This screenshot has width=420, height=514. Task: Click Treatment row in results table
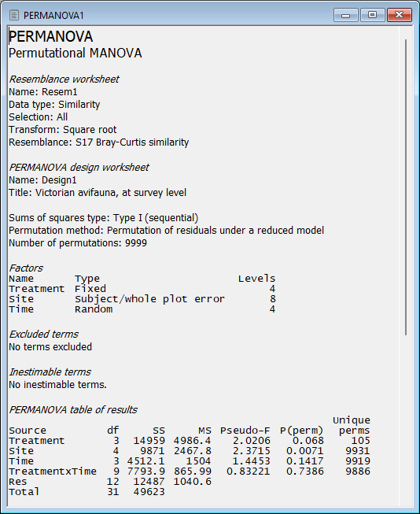pos(190,441)
